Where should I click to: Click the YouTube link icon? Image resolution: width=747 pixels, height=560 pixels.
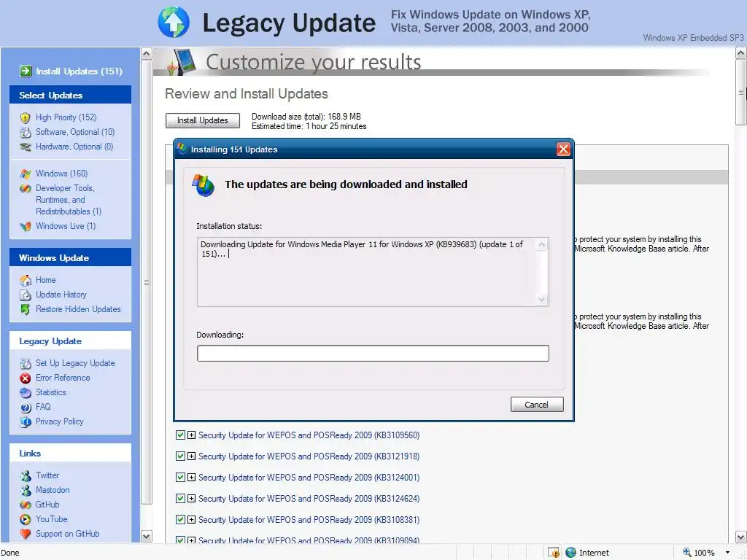coord(26,519)
